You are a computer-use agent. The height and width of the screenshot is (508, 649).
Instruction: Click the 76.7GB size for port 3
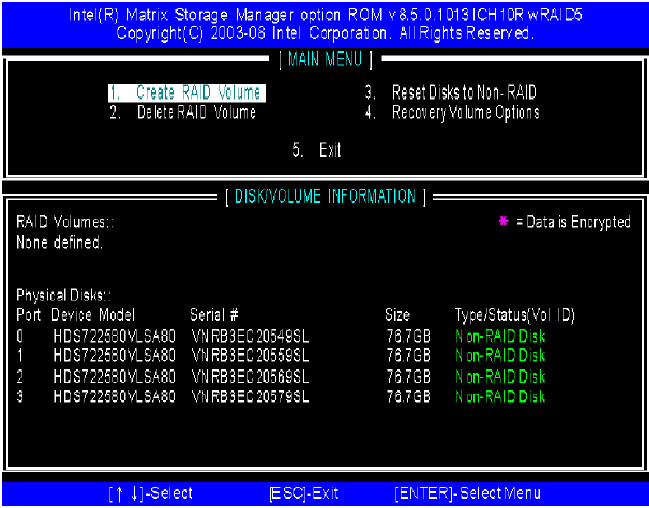(409, 397)
